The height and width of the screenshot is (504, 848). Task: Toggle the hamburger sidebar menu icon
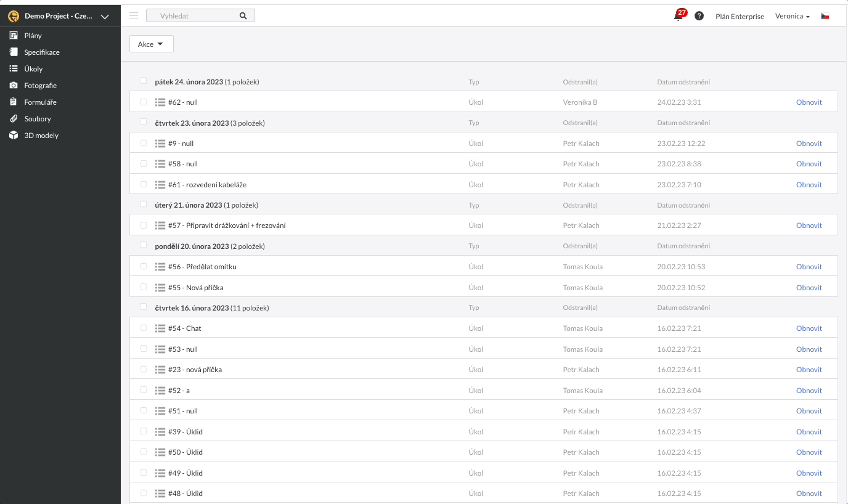point(134,16)
